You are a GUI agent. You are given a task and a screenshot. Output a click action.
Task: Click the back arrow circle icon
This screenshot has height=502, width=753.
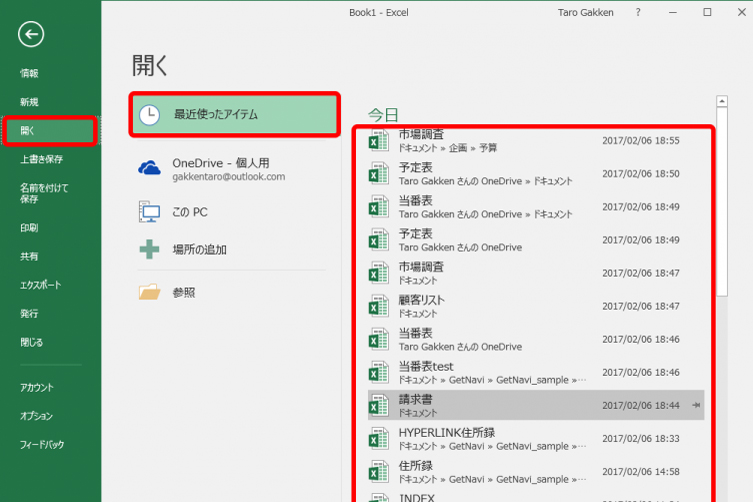point(31,34)
